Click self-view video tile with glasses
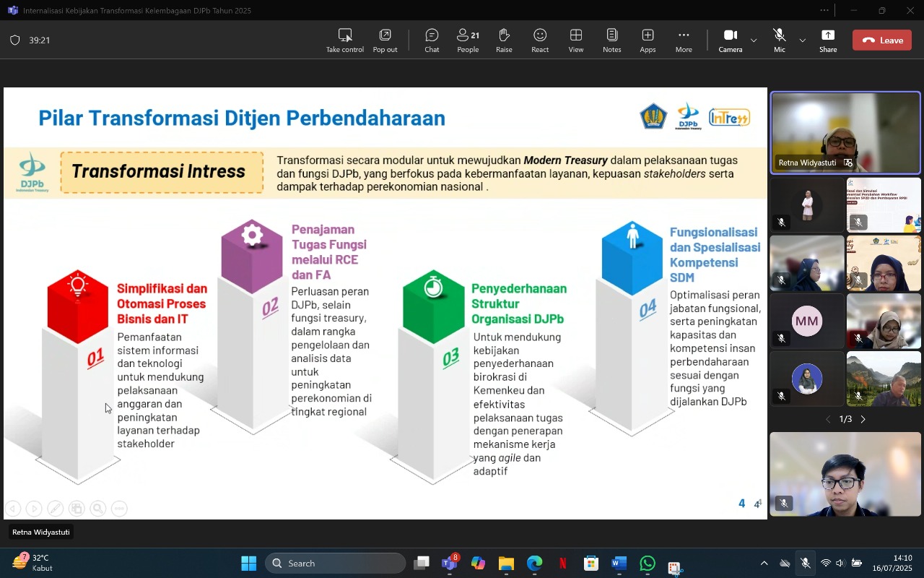 [x=845, y=475]
